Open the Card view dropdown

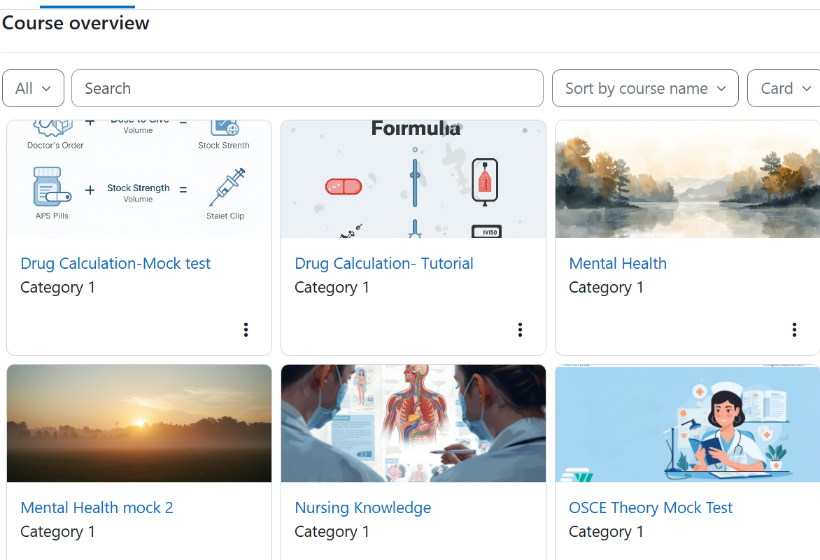784,88
